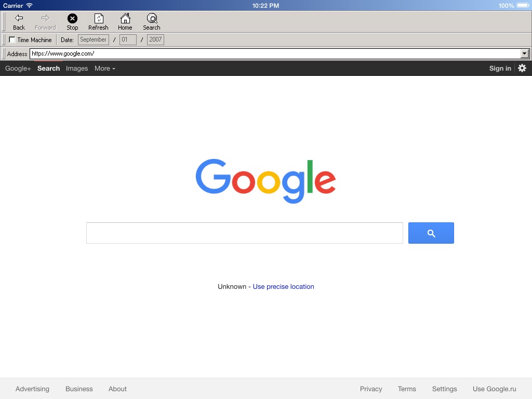
Task: Click the Address bar URL field
Action: (275, 54)
